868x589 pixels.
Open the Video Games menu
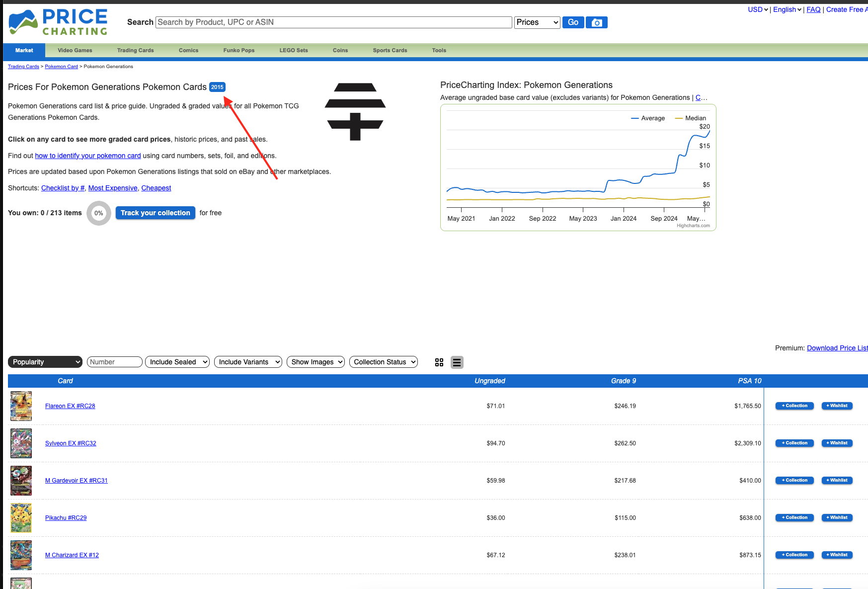pos(75,50)
